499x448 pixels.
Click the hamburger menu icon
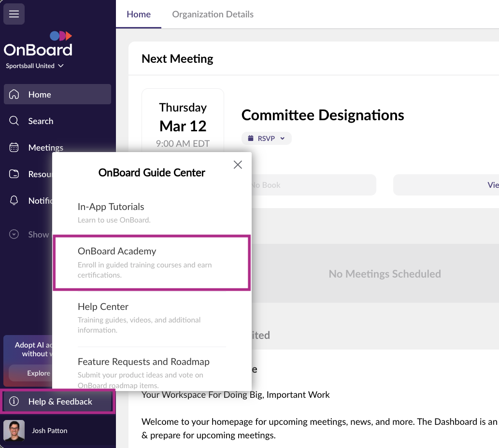pos(14,14)
